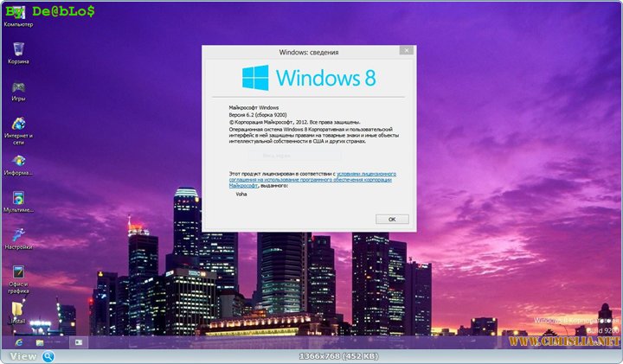Open the Мультиме... desktop icon

pyautogui.click(x=18, y=202)
